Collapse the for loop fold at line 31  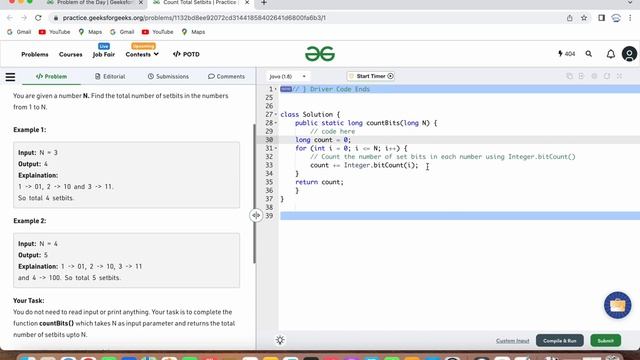(276, 149)
